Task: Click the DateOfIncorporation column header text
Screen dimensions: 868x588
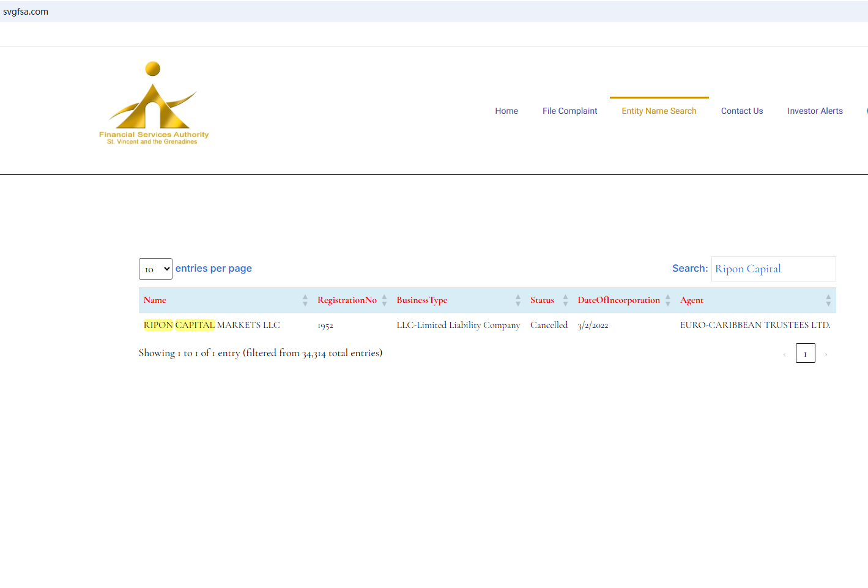Action: click(x=619, y=300)
